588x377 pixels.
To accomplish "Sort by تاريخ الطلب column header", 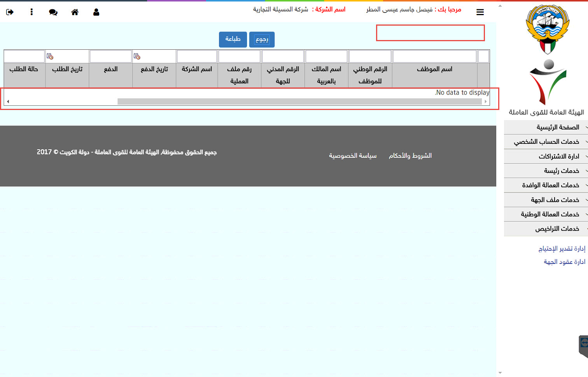I will click(67, 75).
